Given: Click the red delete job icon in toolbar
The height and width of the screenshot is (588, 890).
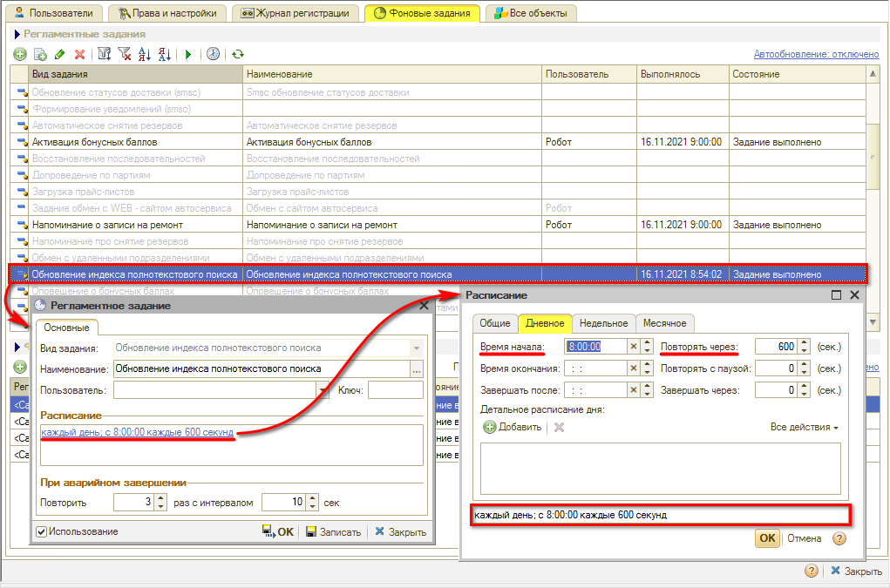Looking at the screenshot, I should 79,55.
